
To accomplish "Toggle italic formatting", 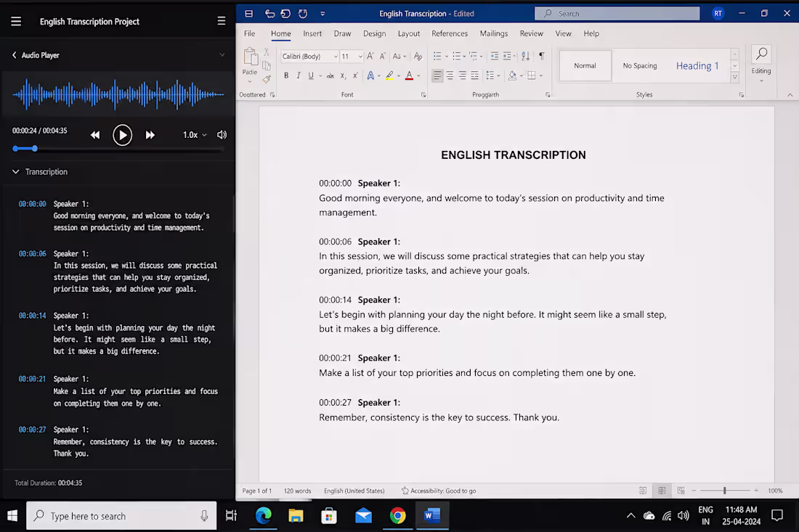I will (299, 76).
